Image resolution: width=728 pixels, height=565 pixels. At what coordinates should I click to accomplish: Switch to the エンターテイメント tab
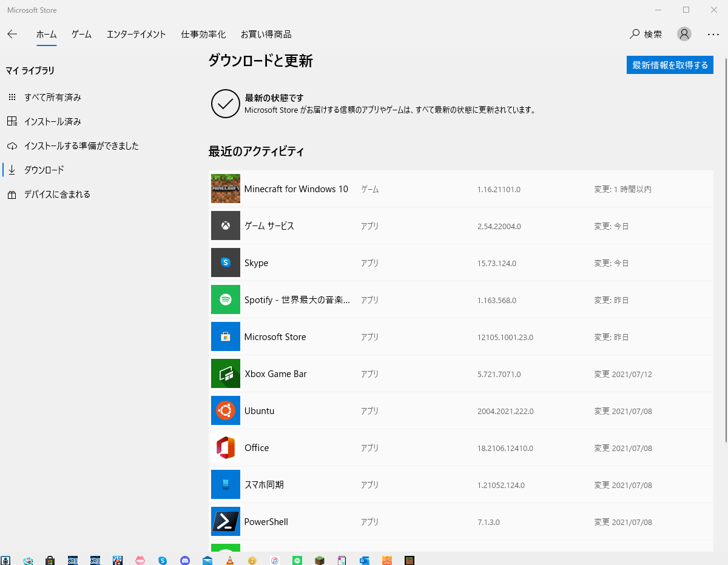pos(136,35)
